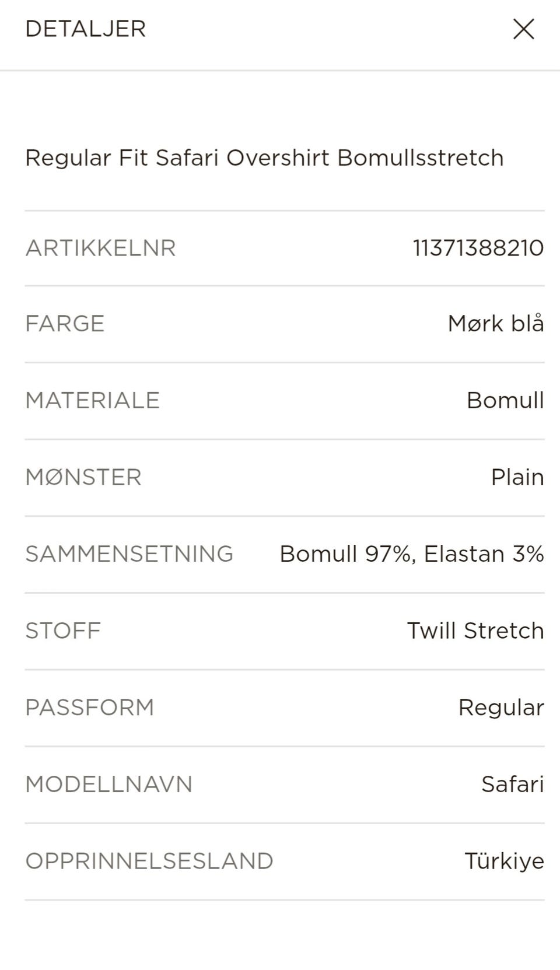The image size is (560, 970).
Task: Click the STOFF label
Action: point(63,631)
